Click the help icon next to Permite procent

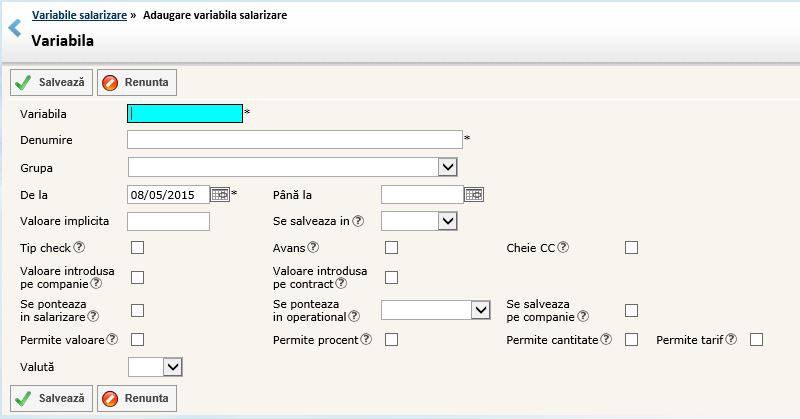coord(366,339)
